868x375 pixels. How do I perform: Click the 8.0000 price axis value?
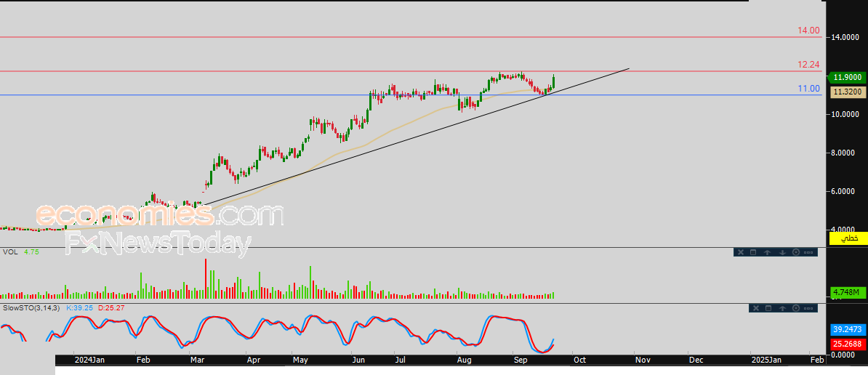(845, 153)
